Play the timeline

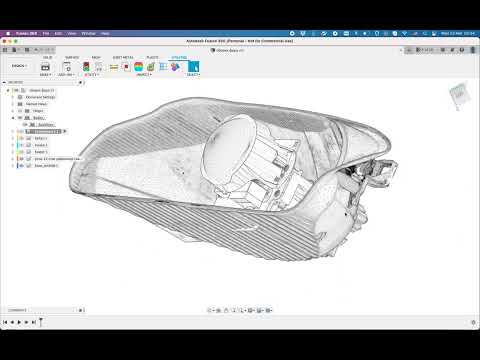[19, 322]
